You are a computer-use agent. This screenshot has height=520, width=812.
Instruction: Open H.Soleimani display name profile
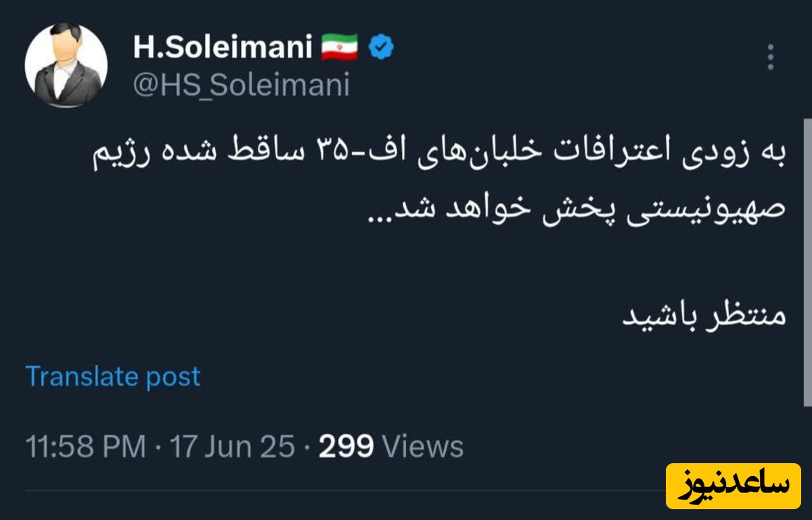tap(223, 47)
